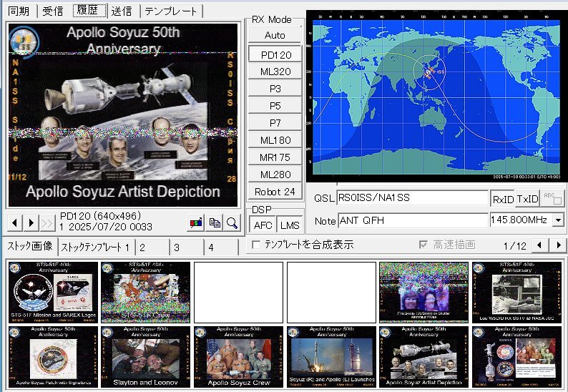The image size is (568, 392).
Task: Go to next history image arrow
Action: 31,222
